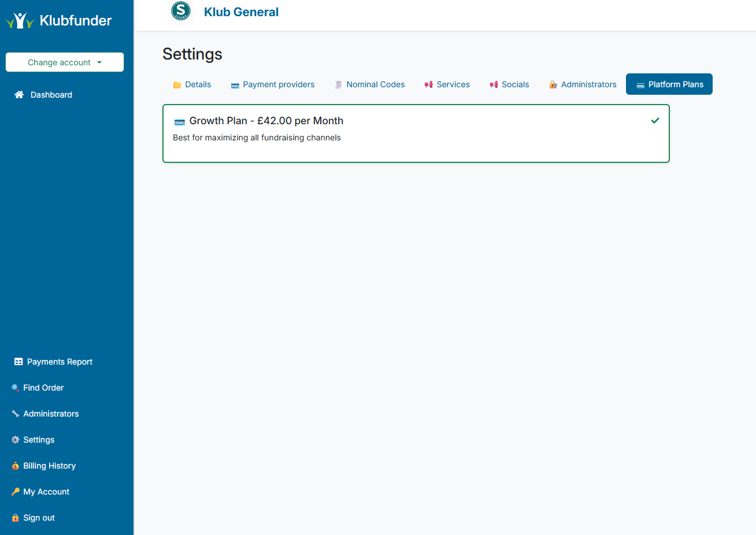
Task: Click the Billing History money bag icon
Action: [16, 466]
